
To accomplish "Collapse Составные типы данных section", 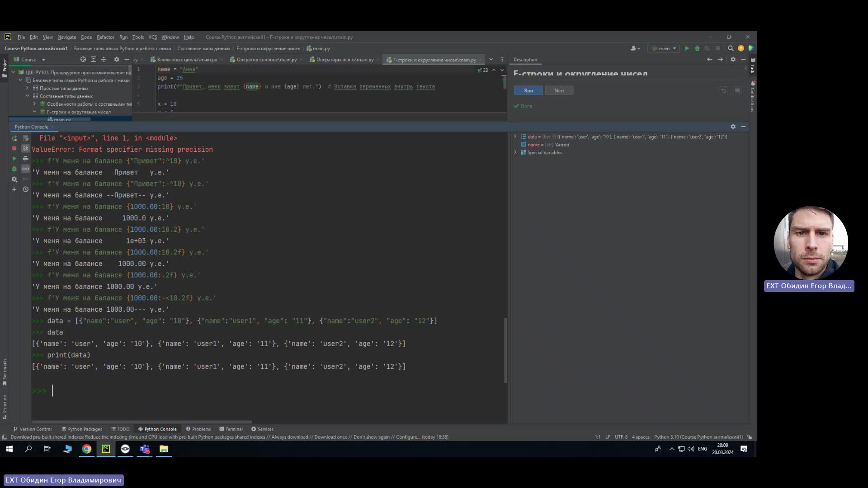I will (x=28, y=96).
